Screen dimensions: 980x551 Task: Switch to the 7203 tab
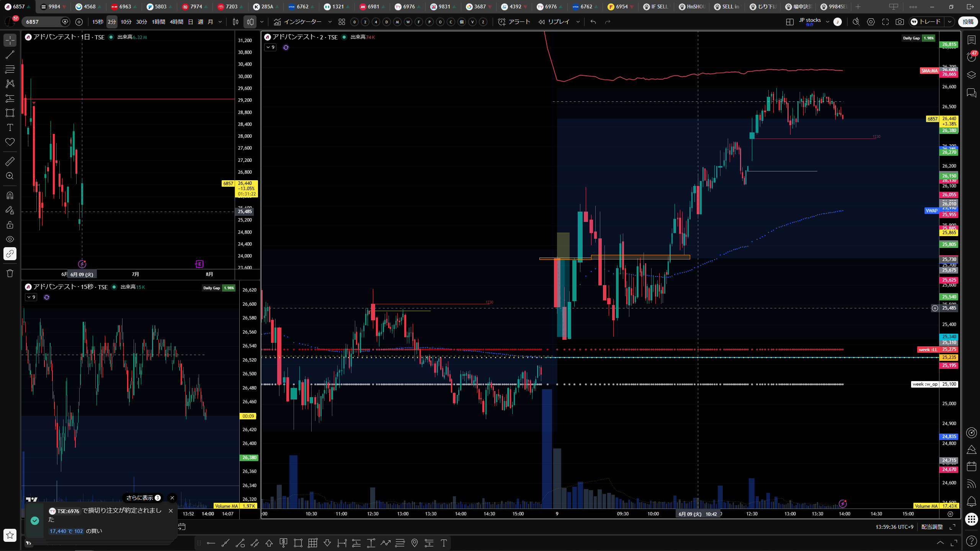[231, 7]
